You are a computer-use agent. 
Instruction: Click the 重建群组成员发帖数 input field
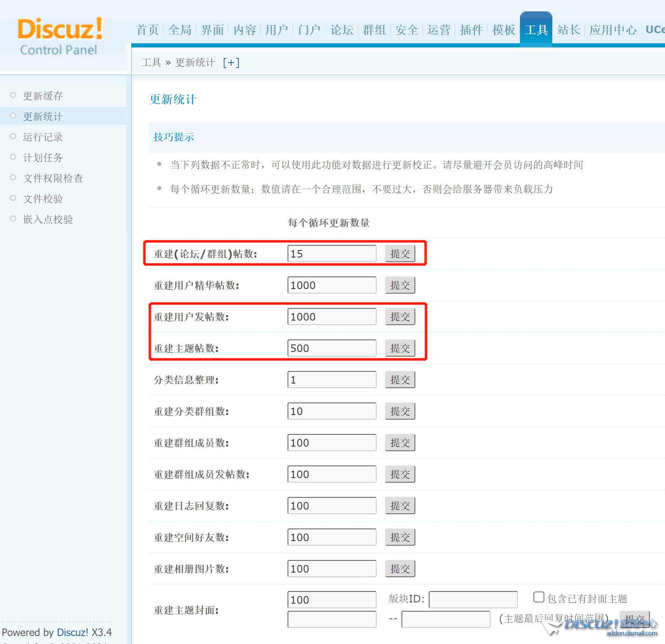click(332, 474)
